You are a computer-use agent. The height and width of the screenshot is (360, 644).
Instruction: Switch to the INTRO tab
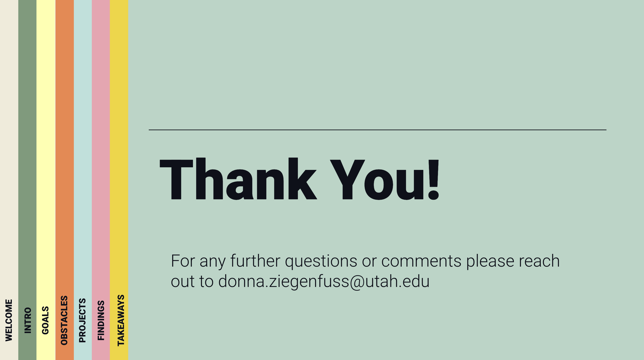28,320
